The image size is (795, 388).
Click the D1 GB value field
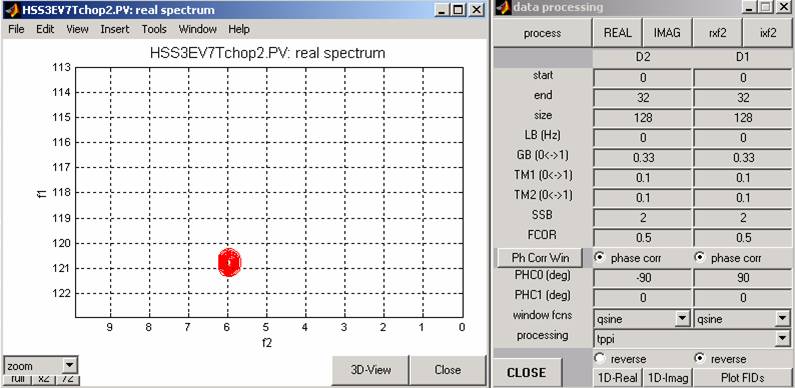pyautogui.click(x=743, y=158)
